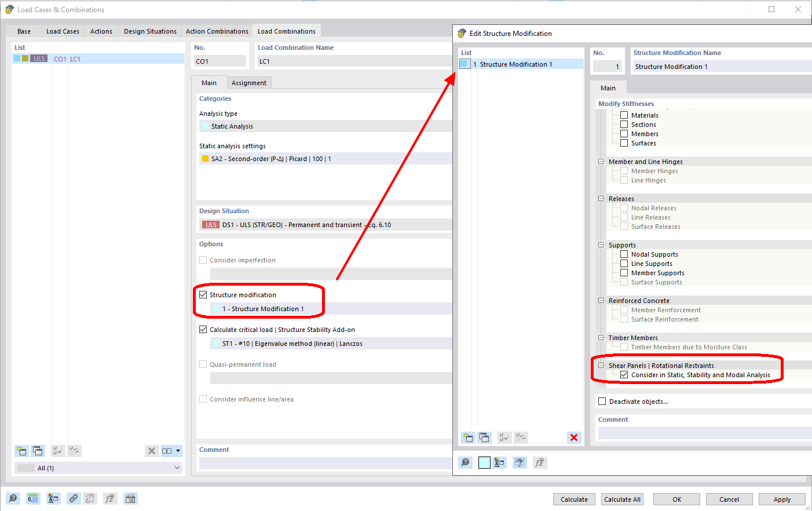
Task: Open the All (1) filter dropdown
Action: pyautogui.click(x=98, y=467)
